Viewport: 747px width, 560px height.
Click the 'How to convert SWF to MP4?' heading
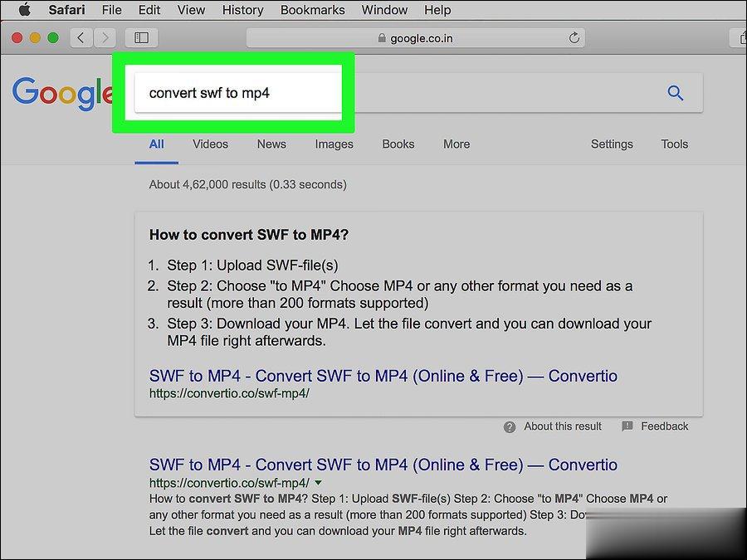pyautogui.click(x=249, y=235)
